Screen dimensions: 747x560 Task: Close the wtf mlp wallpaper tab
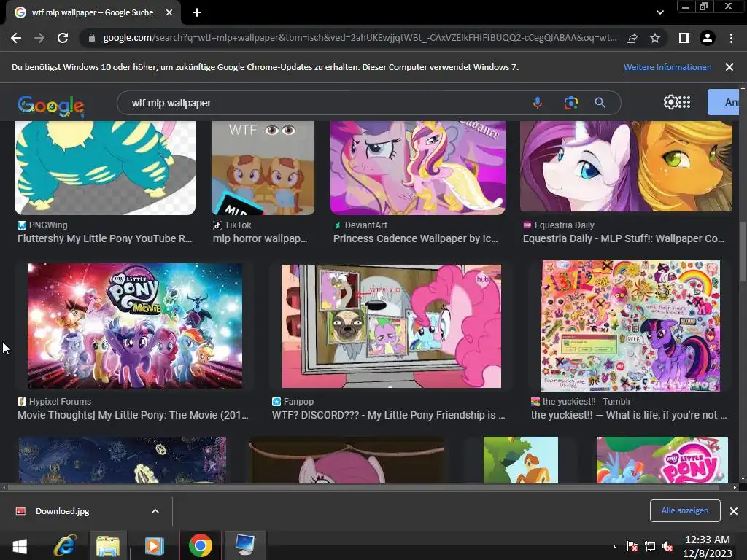tap(169, 13)
